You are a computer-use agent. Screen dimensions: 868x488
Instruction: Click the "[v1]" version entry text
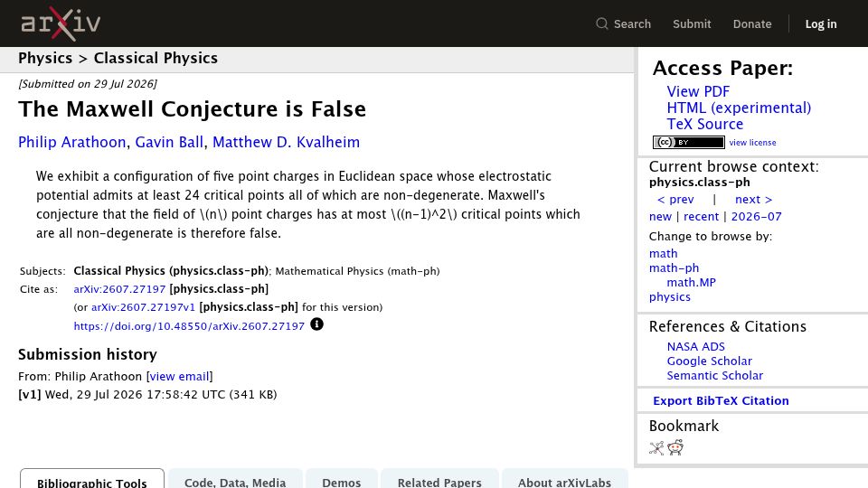(29, 395)
